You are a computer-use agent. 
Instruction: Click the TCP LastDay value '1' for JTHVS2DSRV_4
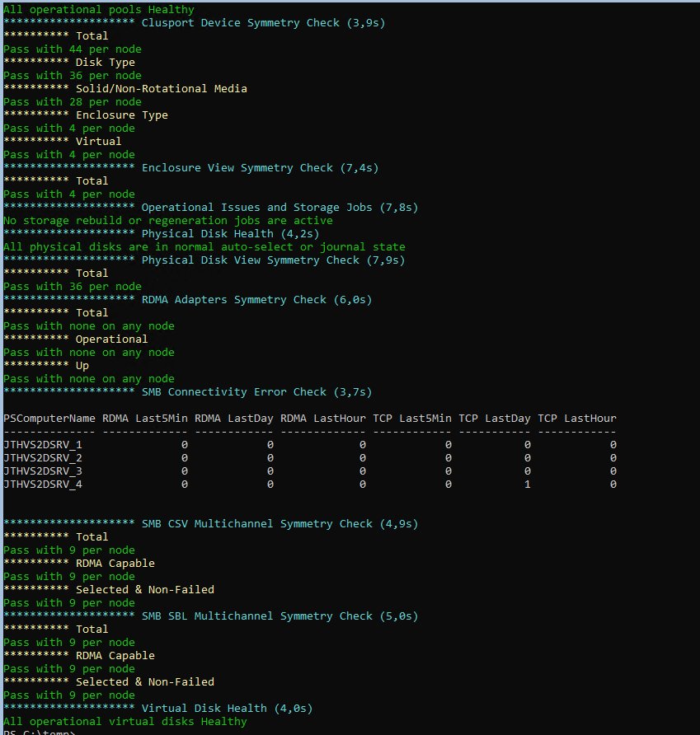(x=528, y=485)
